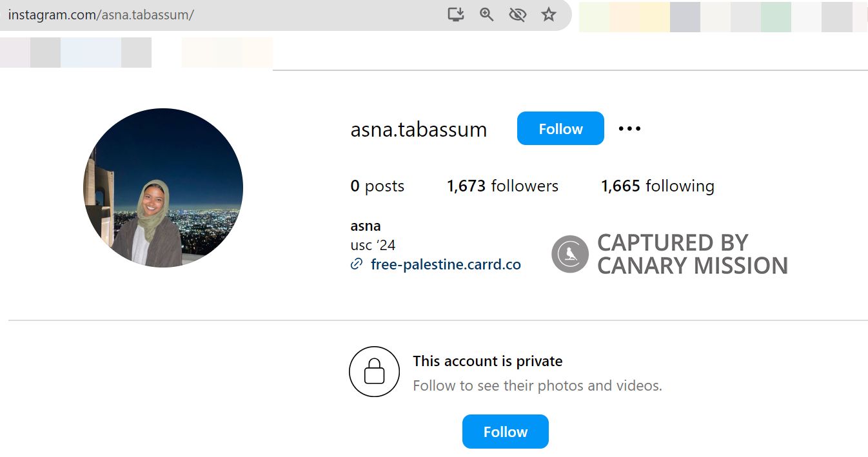
Task: Open the free-palestine.carrd.co link
Action: tap(446, 264)
